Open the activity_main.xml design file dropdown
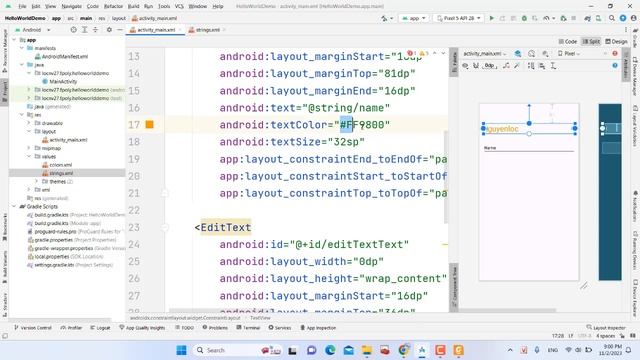640x360 pixels. coord(484,53)
